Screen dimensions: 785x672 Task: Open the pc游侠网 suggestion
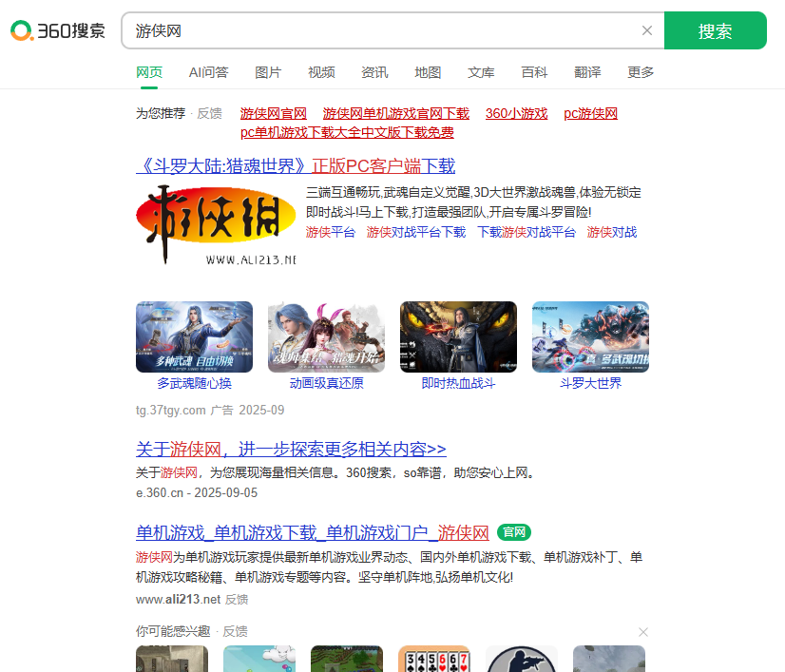pos(590,113)
